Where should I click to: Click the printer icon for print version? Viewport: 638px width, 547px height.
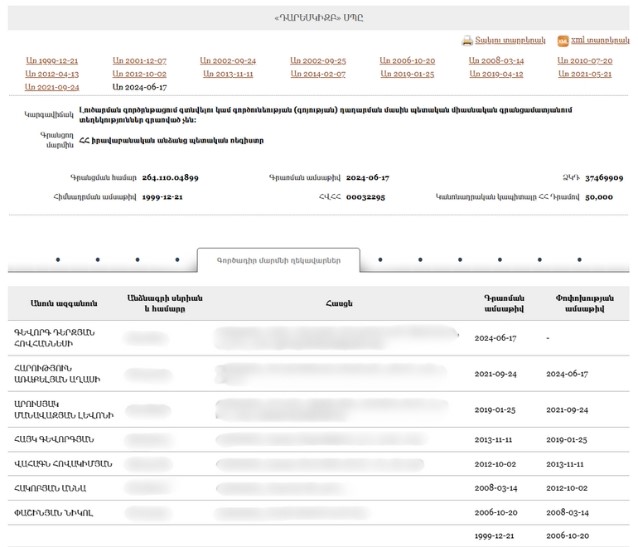(x=467, y=40)
